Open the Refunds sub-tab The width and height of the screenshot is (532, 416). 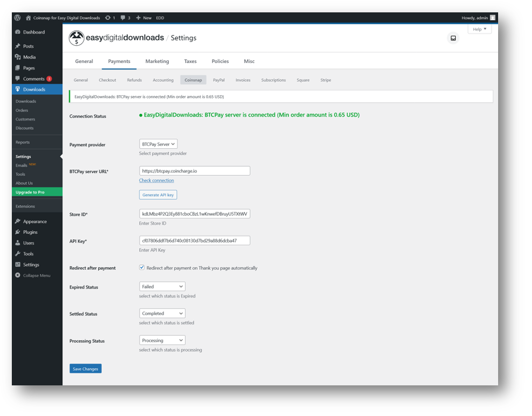(134, 80)
